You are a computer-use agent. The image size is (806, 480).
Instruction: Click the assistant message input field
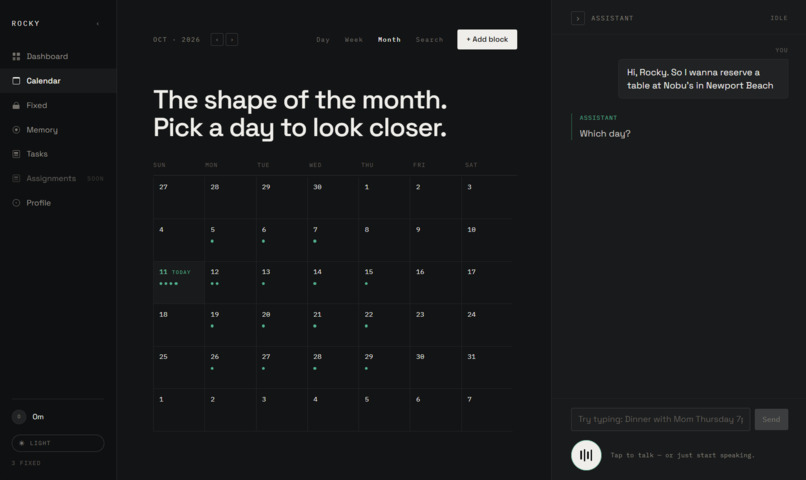[x=661, y=419]
